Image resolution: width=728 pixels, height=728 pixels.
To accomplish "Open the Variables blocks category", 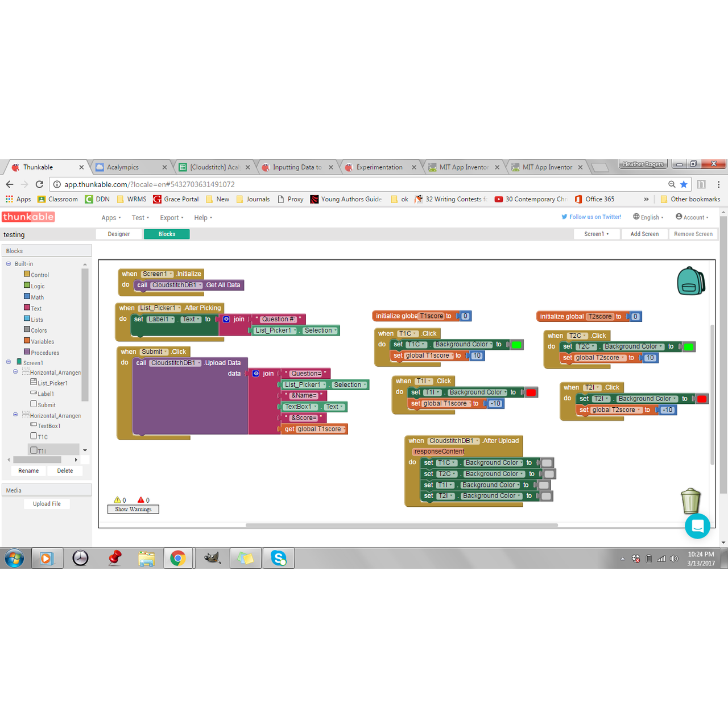I will 42,342.
